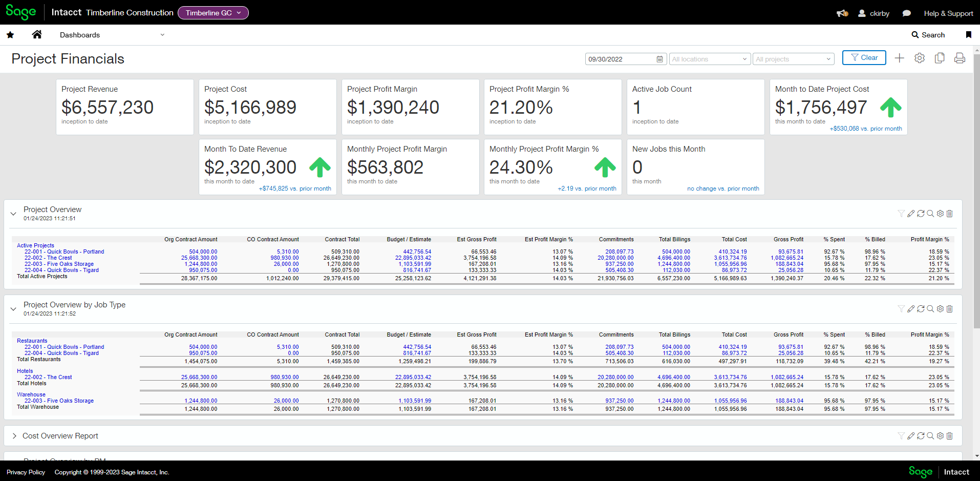
Task: Go to the Home icon
Action: click(x=36, y=35)
